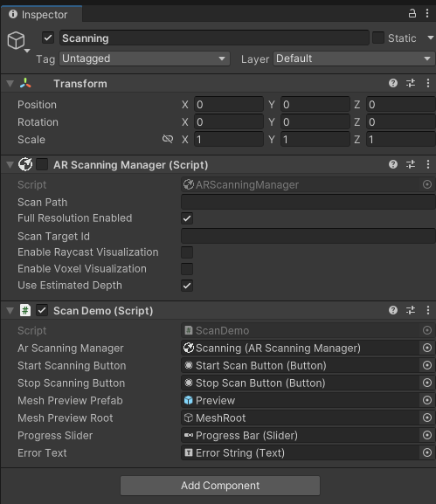Click the Scan Path input field
436x504 pixels.
tap(308, 202)
